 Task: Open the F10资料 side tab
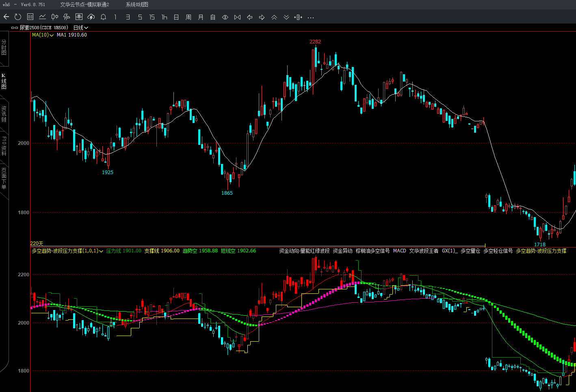coord(4,146)
